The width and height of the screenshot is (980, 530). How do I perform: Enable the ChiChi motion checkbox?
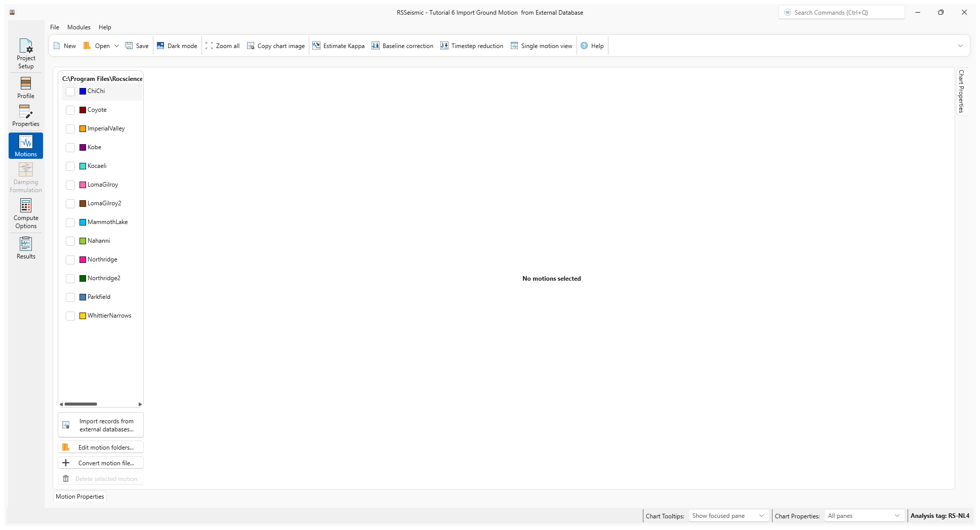point(70,92)
